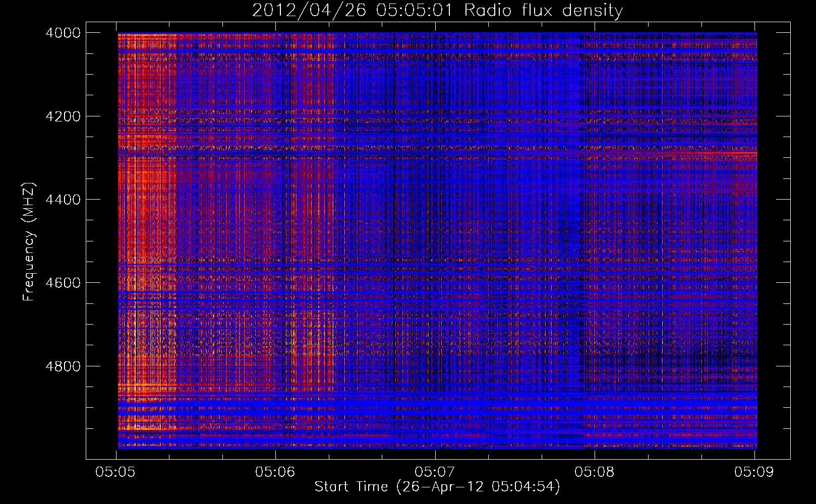Click the 4200 frequency axis label

63,116
